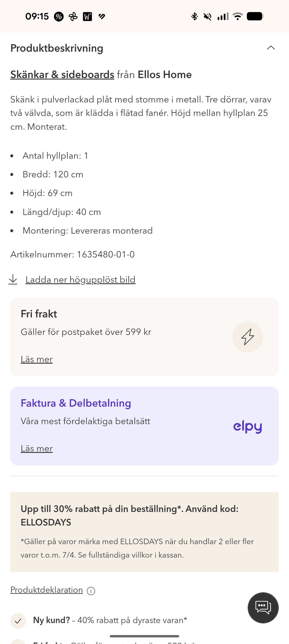
Task: Open Läs mer under Fri frakt
Action: (x=37, y=359)
